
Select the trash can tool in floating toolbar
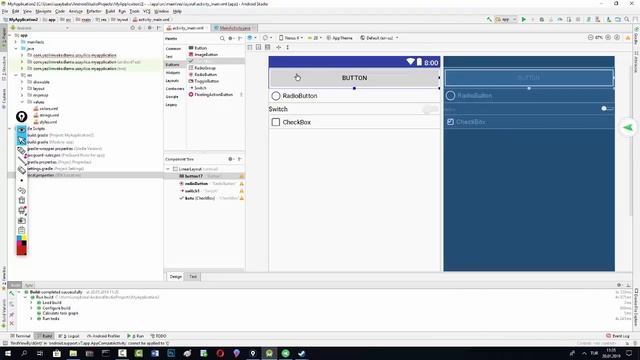click(22, 200)
